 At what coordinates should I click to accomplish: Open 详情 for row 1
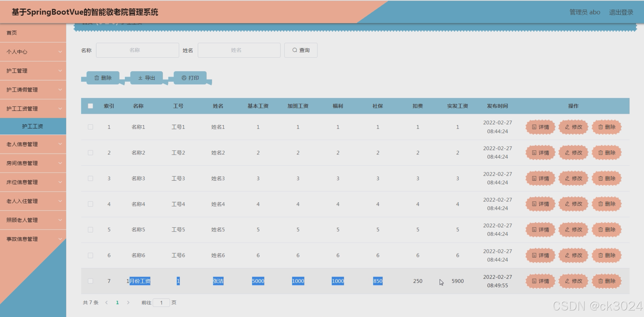[540, 127]
